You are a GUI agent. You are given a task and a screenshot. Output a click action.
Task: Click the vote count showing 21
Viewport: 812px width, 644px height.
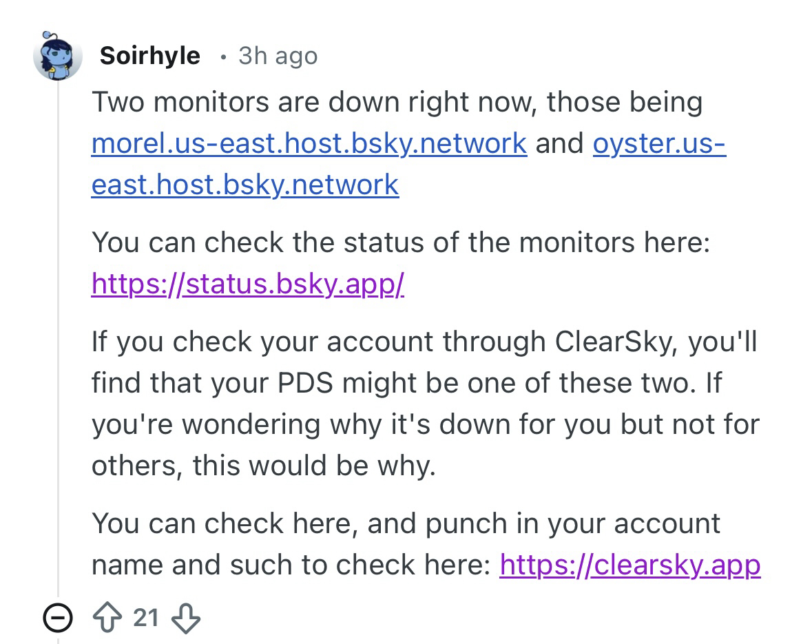pyautogui.click(x=146, y=619)
